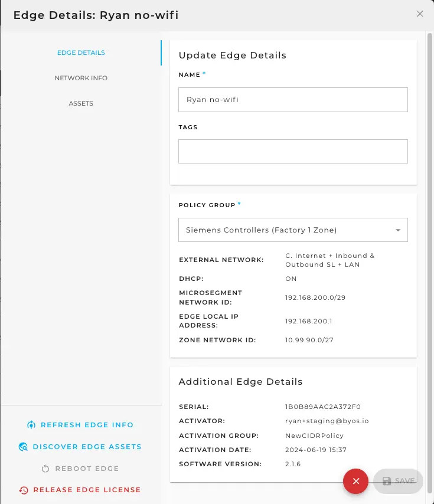Select the software version 2.1.6

click(292, 464)
